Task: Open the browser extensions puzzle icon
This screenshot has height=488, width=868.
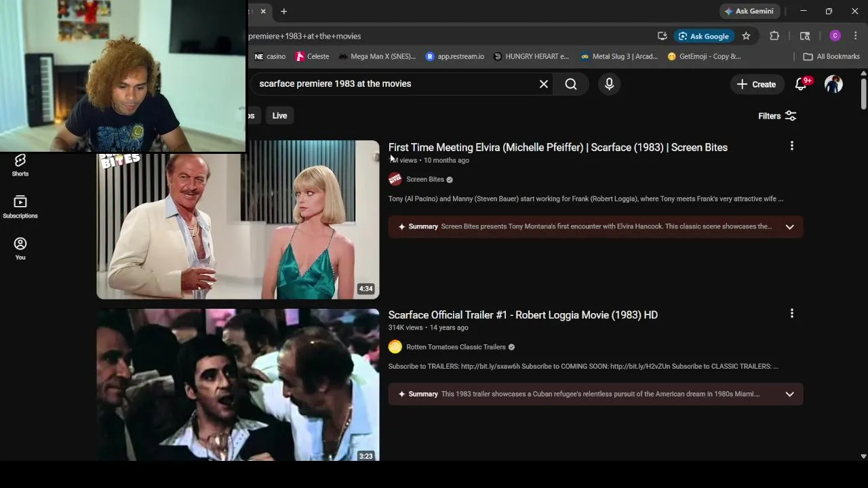Action: tap(774, 36)
